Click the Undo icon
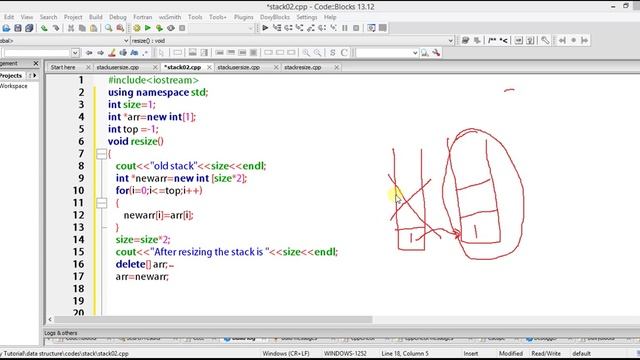This screenshot has width=640, height=360. [x=44, y=28]
